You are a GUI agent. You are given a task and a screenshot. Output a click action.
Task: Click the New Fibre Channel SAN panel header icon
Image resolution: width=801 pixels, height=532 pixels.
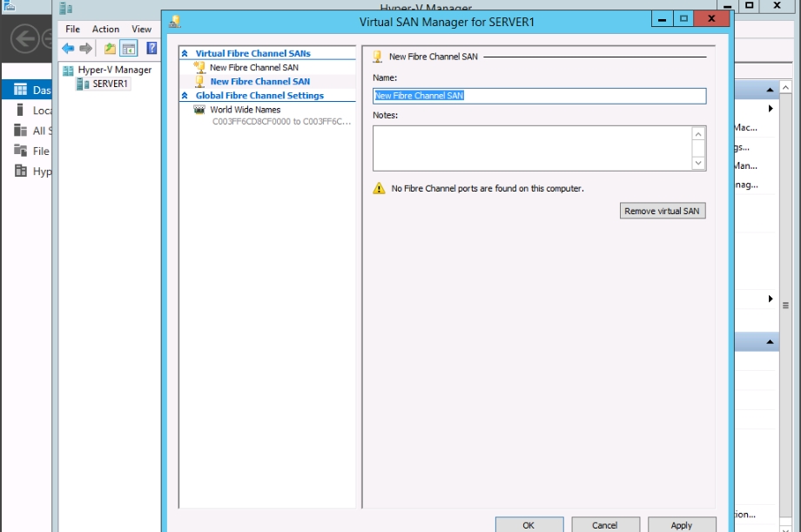tap(378, 57)
